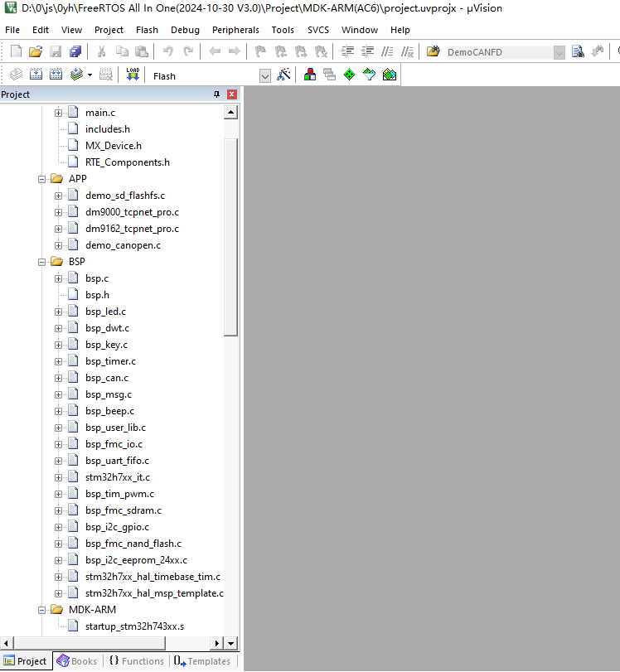Click the horizontal scrollbar right arrow

click(217, 643)
